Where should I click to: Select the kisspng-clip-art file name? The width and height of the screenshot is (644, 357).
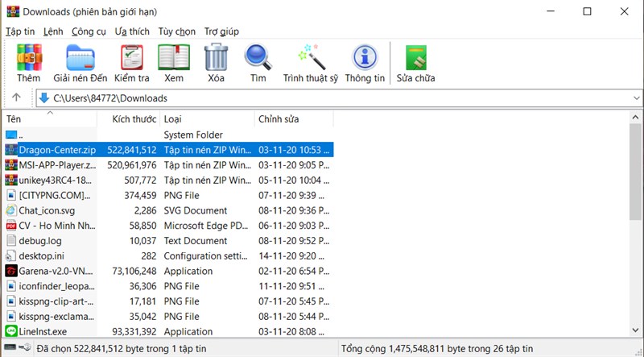(56, 301)
